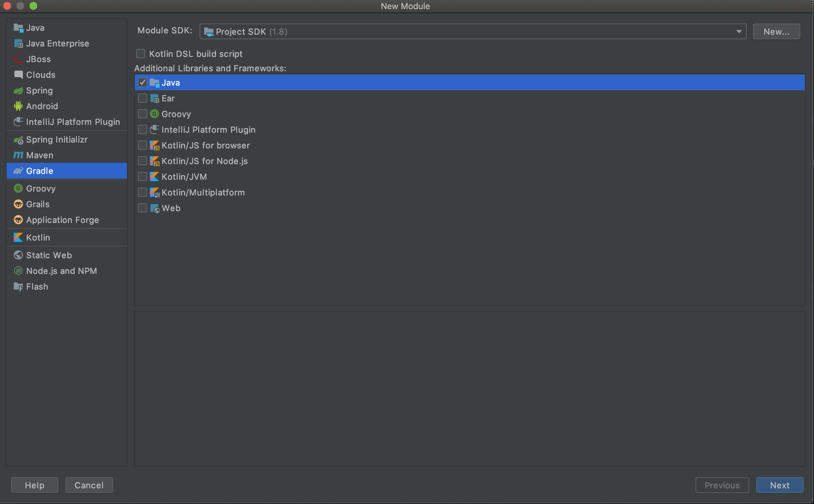
Task: Select the Web framework row
Action: coord(171,208)
